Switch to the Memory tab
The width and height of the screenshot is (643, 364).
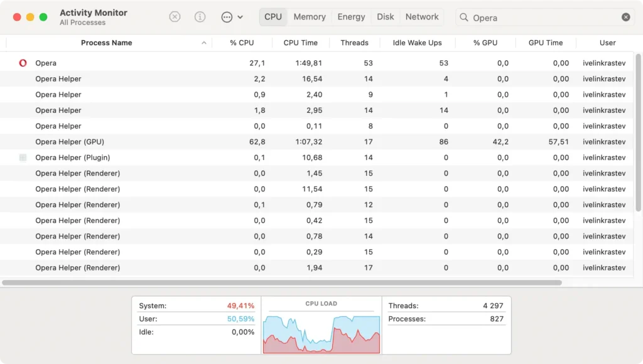point(310,17)
